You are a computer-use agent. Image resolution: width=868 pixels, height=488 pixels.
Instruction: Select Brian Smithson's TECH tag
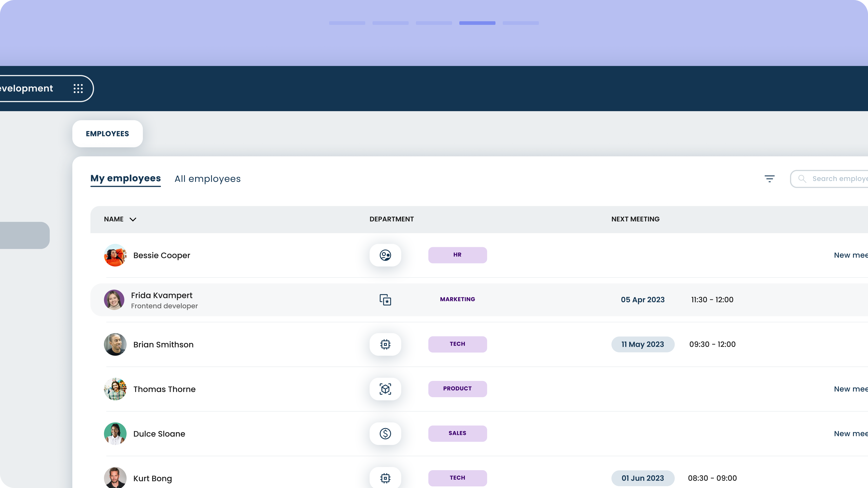(457, 344)
